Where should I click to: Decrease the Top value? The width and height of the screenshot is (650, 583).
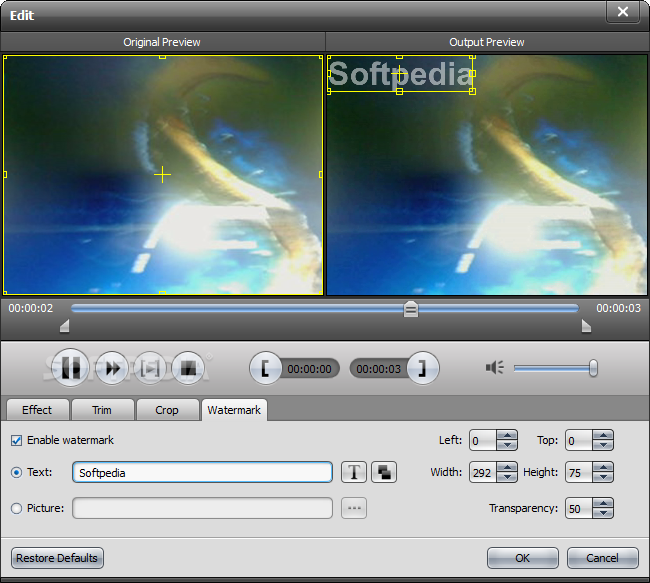point(603,445)
